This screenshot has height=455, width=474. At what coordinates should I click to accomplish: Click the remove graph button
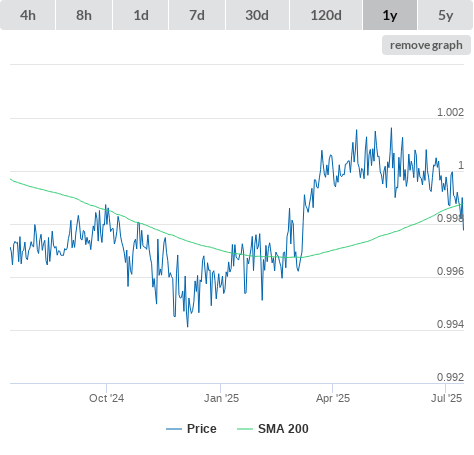point(426,45)
